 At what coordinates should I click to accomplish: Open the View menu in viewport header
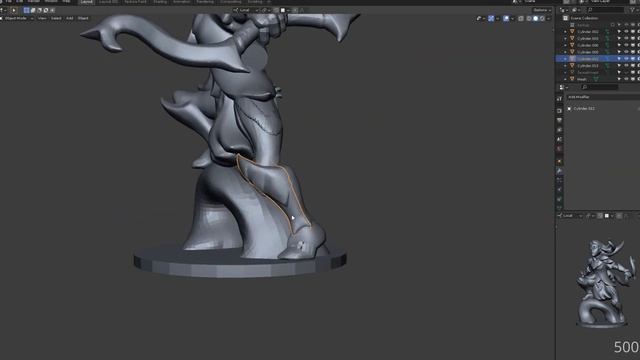pyautogui.click(x=42, y=18)
